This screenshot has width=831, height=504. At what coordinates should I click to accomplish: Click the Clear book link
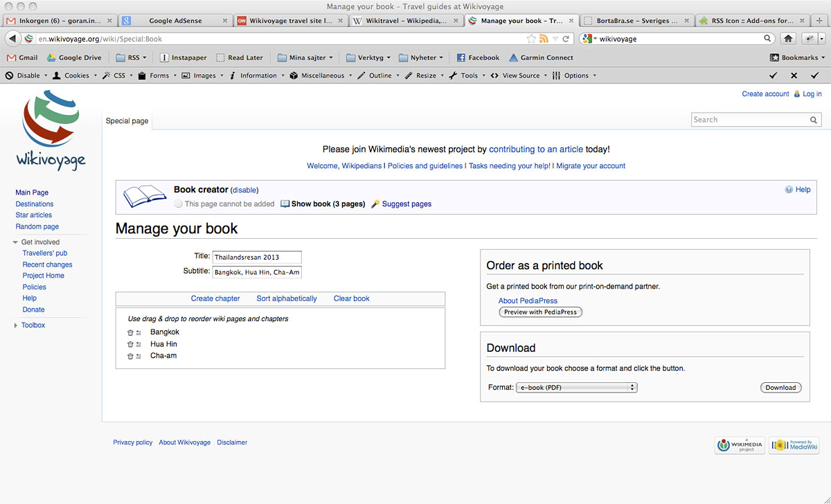pyautogui.click(x=352, y=298)
